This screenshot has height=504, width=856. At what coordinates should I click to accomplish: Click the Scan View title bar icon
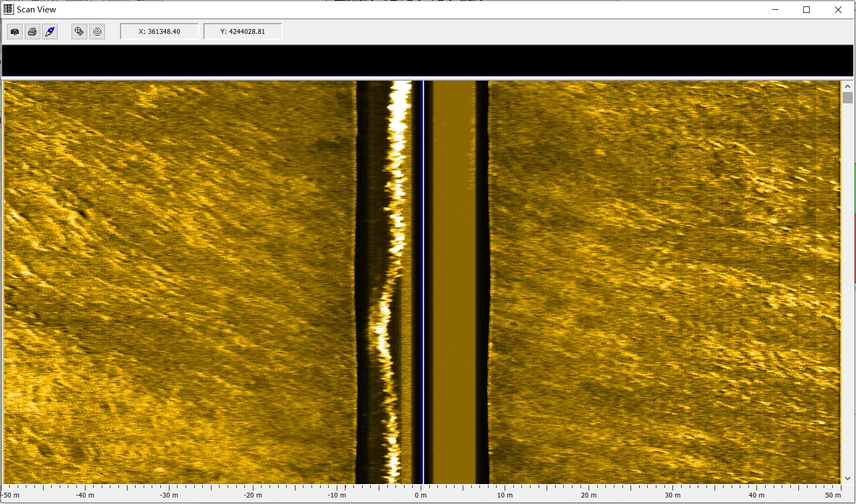8,9
